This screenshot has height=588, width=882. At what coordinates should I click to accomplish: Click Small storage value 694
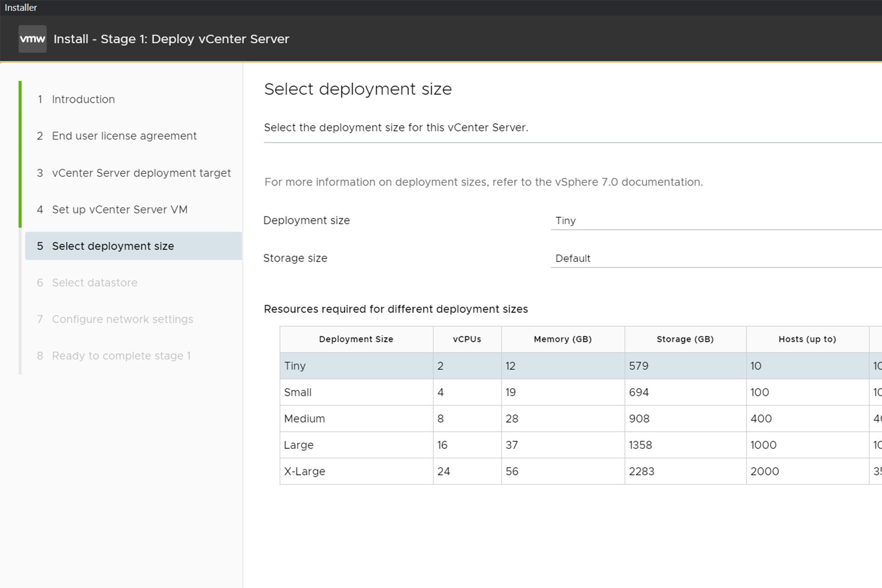tap(639, 392)
